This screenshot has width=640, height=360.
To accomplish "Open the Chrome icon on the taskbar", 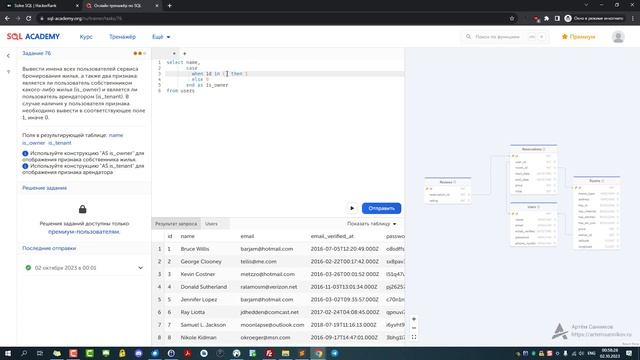I will [x=318, y=353].
